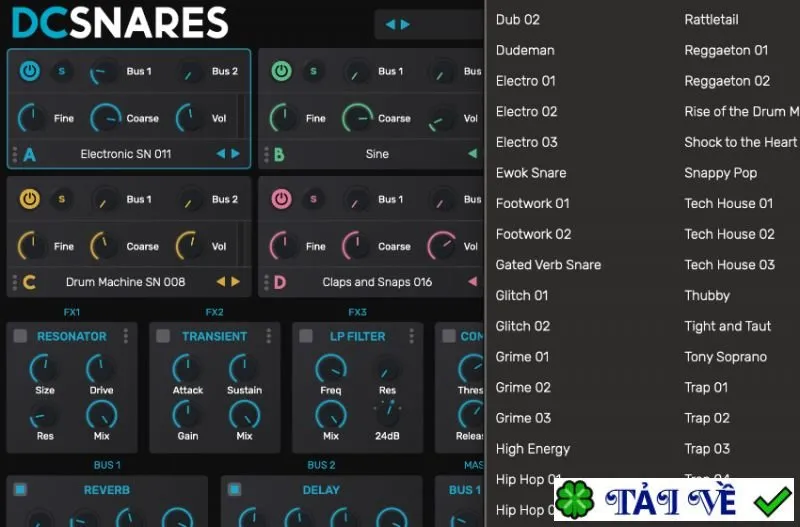Load next sample for layer A
Screen dimensions: 800x527
[235, 154]
